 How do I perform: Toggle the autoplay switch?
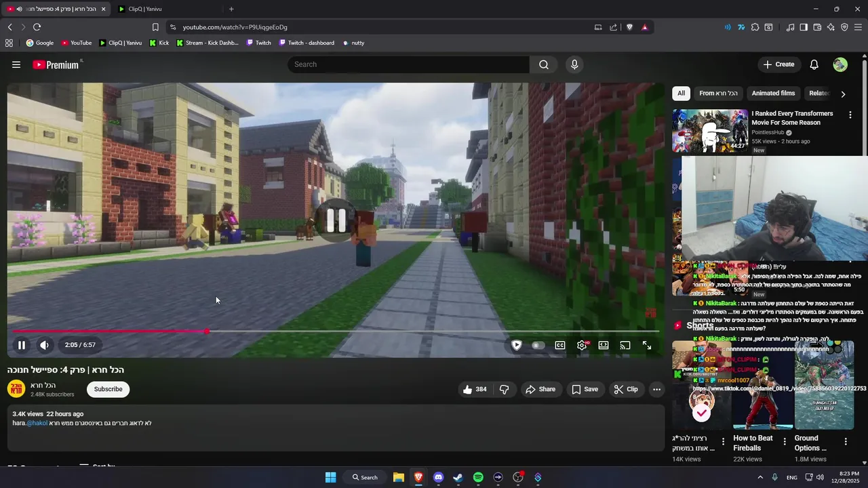pos(538,345)
